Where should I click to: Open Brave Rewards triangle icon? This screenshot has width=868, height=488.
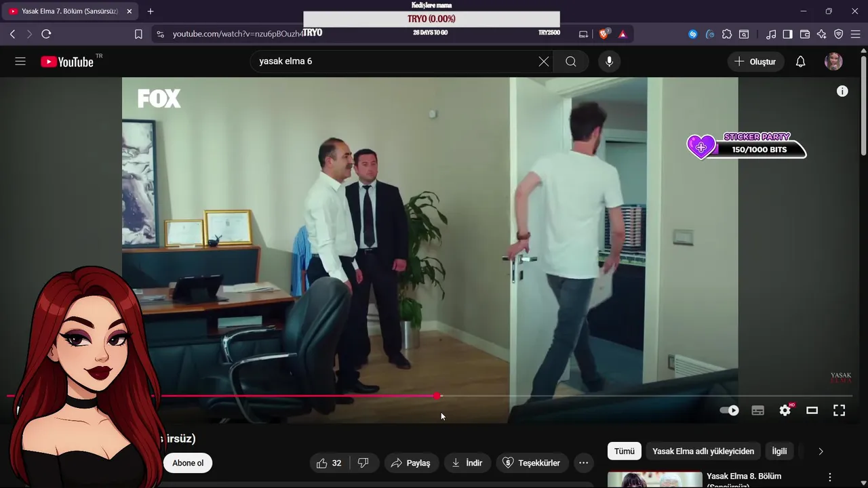click(623, 34)
